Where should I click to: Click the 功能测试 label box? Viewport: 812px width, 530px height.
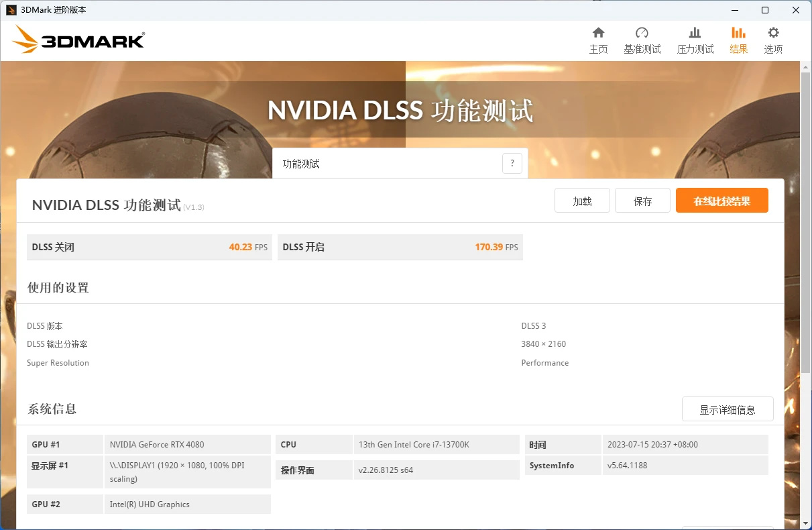point(400,163)
